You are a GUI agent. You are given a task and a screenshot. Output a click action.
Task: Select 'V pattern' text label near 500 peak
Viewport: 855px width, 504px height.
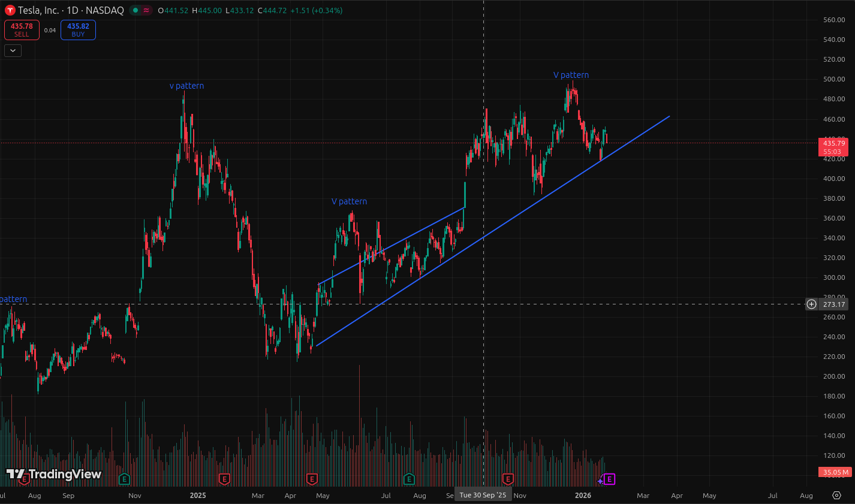click(571, 75)
